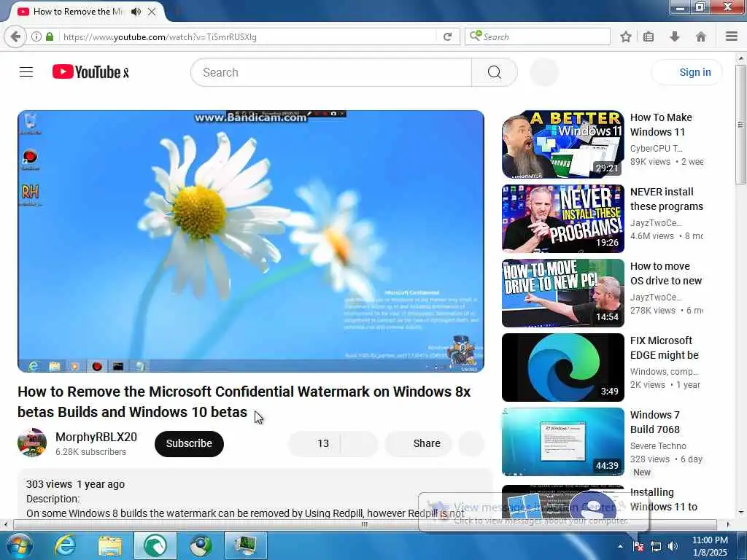This screenshot has width=747, height=560.
Task: Click the green padlock security icon
Action: 50,36
